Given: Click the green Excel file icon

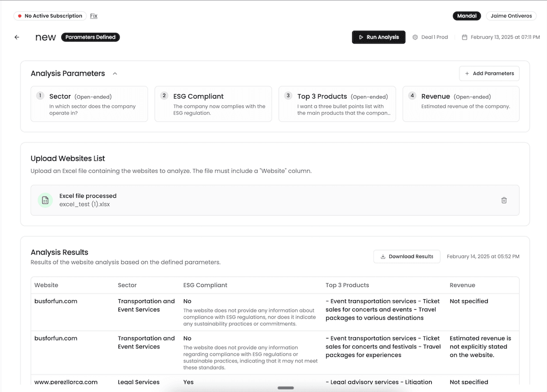Looking at the screenshot, I should [x=45, y=200].
